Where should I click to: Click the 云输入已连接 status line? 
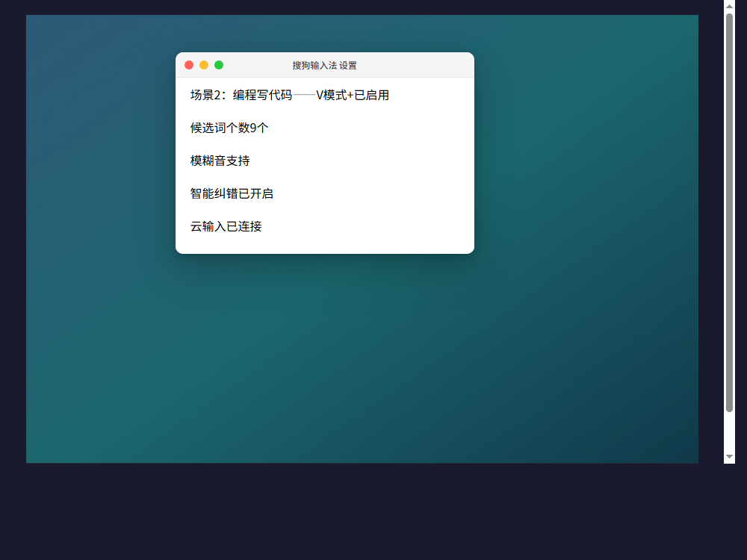click(226, 226)
